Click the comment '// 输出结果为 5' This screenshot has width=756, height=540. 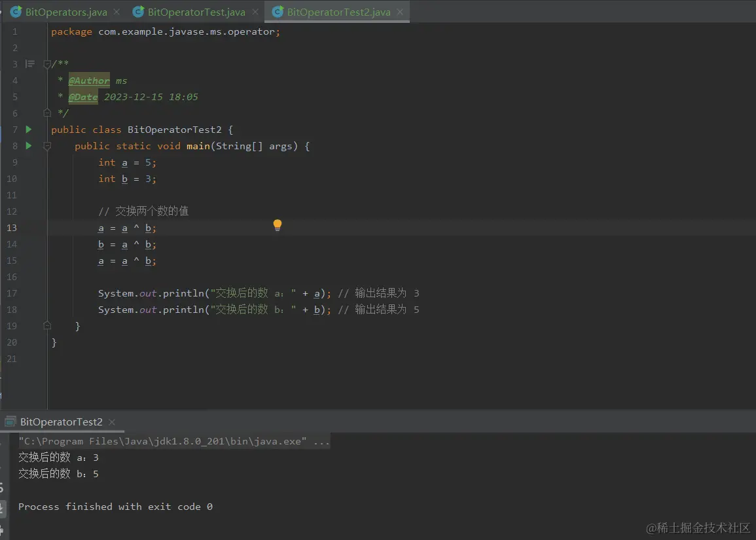click(x=378, y=310)
